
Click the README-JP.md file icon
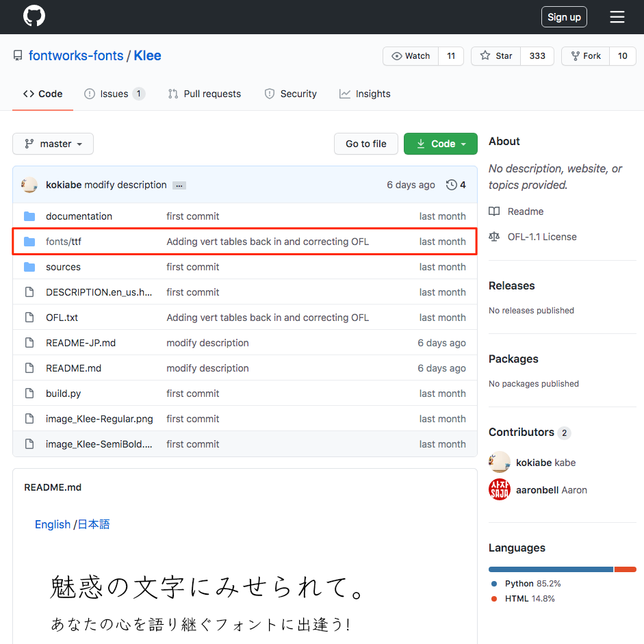pos(29,343)
